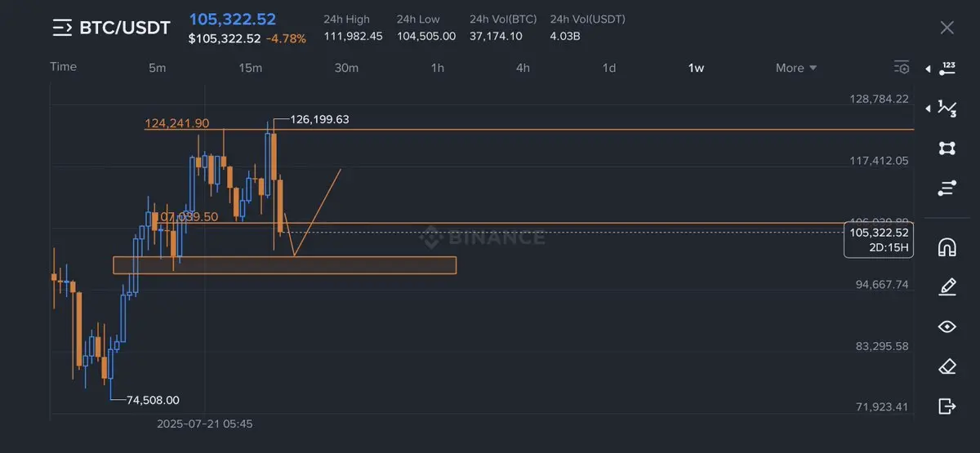Expand price line tool variants arrow
The width and height of the screenshot is (980, 453).
pyautogui.click(x=929, y=69)
